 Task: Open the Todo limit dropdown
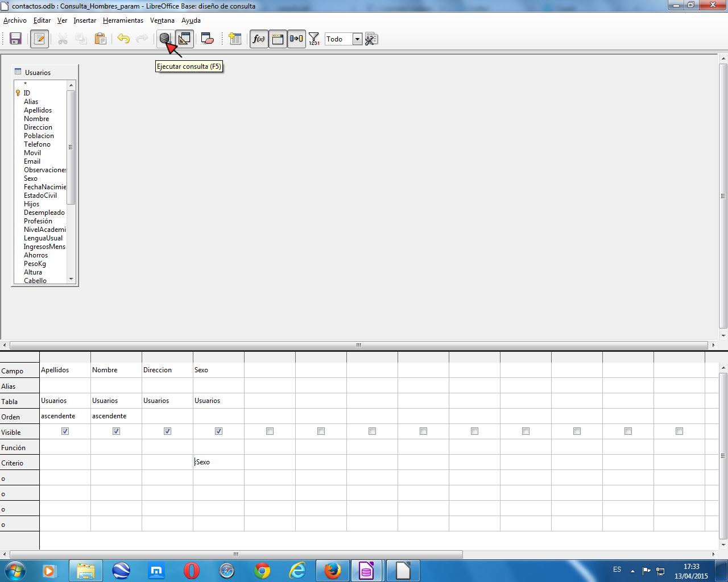click(x=357, y=39)
